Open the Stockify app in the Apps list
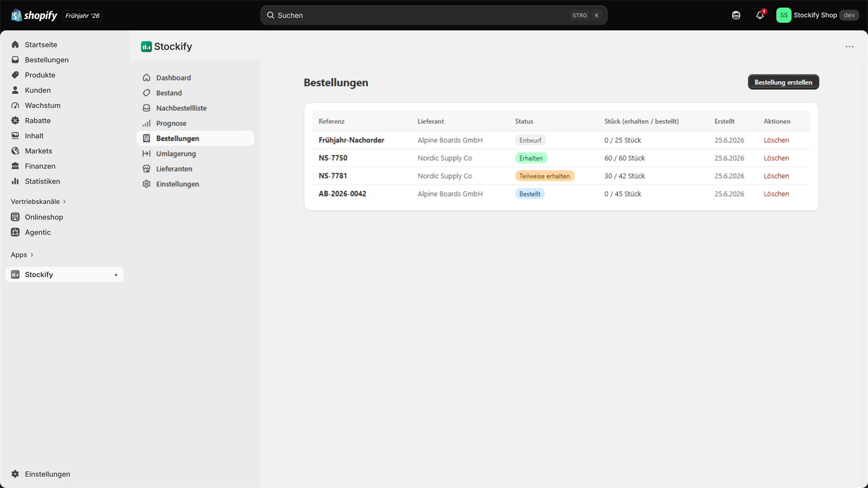This screenshot has width=868, height=488. 65,274
